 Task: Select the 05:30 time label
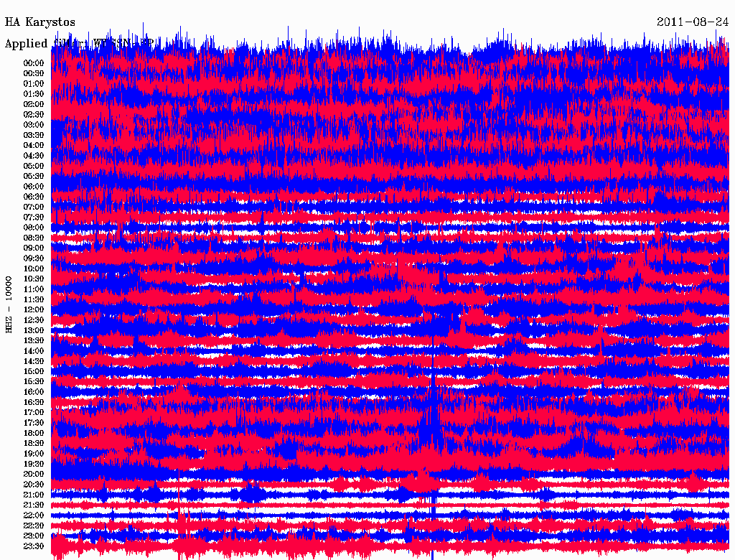tap(34, 177)
